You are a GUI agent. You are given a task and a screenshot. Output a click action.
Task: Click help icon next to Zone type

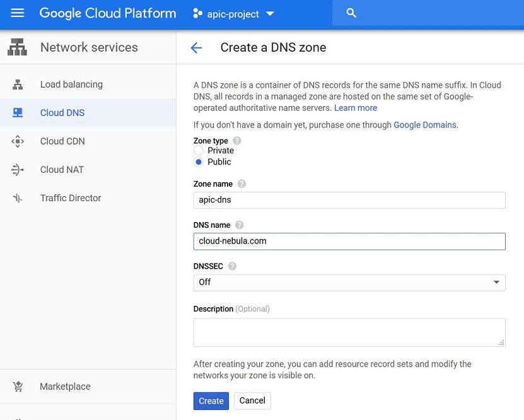(x=237, y=141)
